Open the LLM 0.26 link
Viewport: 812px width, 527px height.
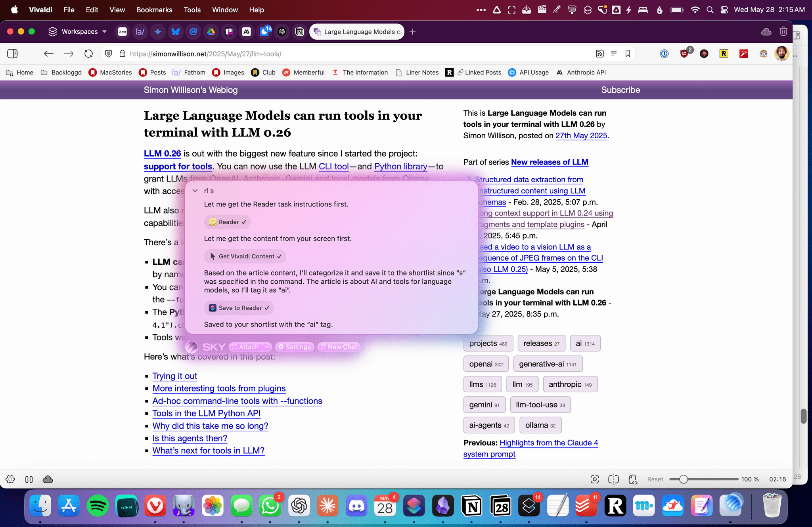[x=162, y=153]
